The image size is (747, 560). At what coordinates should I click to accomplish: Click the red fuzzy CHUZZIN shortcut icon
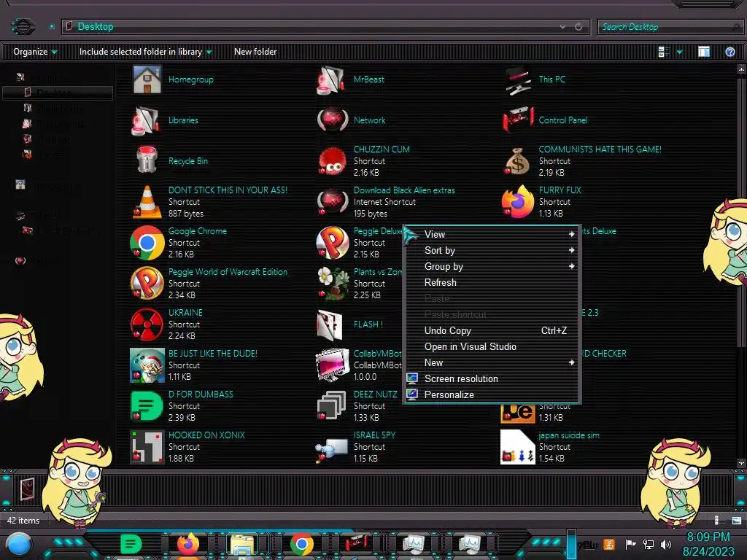pyautogui.click(x=332, y=161)
